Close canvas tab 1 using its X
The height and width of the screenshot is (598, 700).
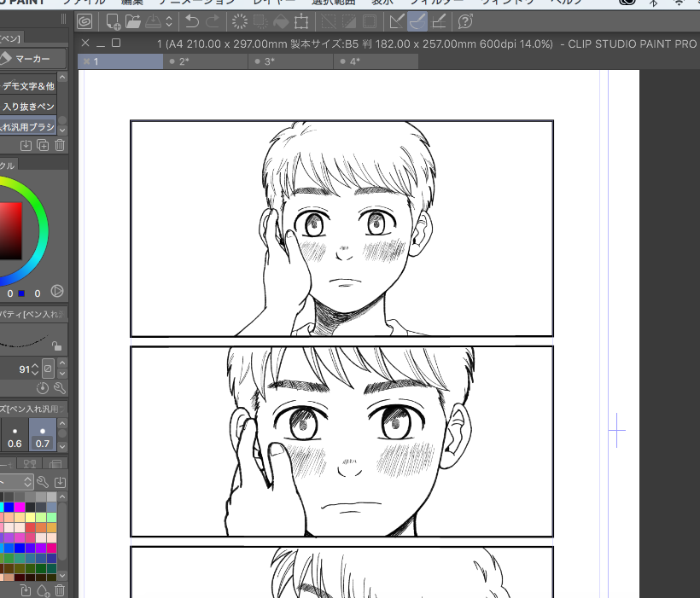[86, 61]
